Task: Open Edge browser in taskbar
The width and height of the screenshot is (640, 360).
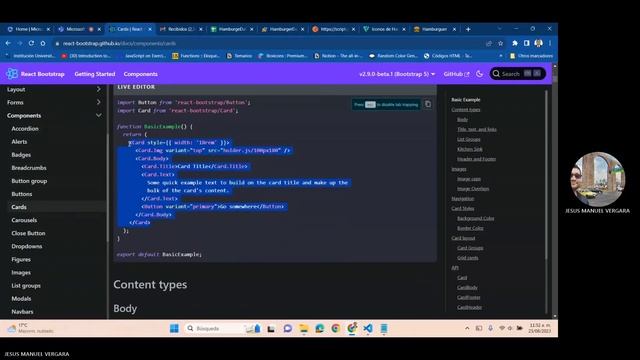Action: click(320, 328)
